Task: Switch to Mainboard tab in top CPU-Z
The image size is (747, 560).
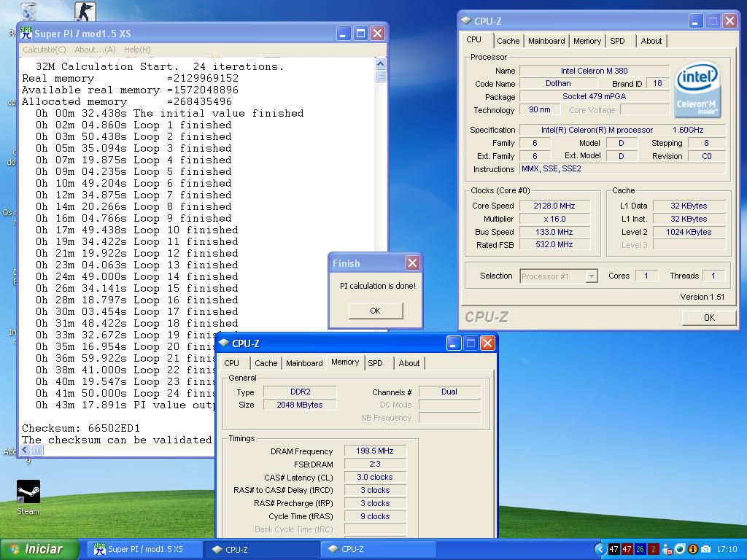Action: (546, 41)
